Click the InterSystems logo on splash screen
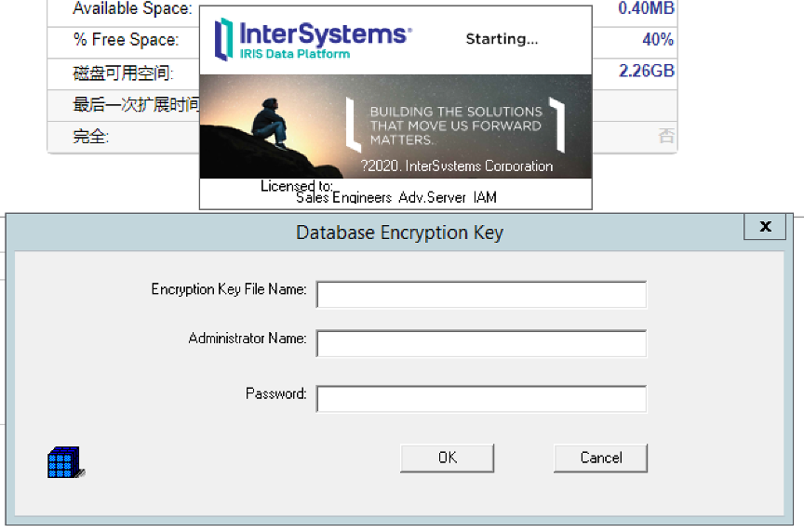Viewport: 804px width, 532px height. click(313, 39)
